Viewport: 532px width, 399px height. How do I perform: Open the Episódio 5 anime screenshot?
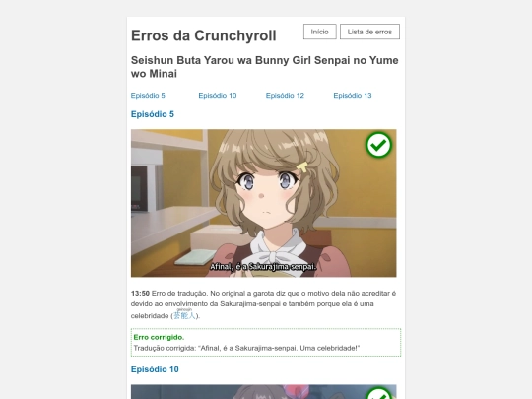point(264,203)
